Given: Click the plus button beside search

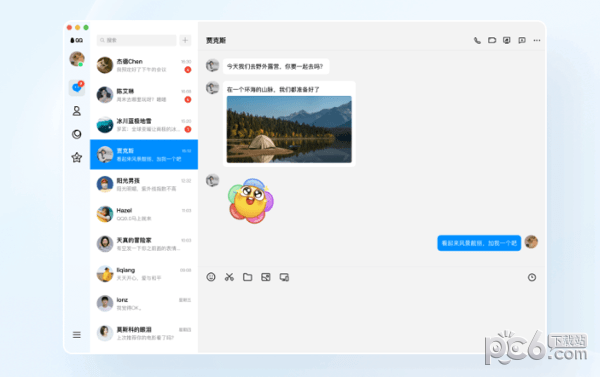Looking at the screenshot, I should click(185, 40).
